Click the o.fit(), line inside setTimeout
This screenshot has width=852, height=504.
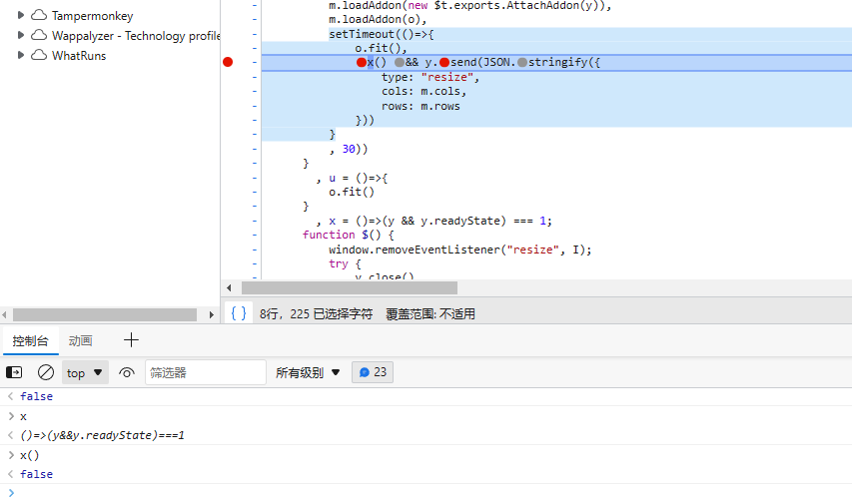tap(381, 48)
